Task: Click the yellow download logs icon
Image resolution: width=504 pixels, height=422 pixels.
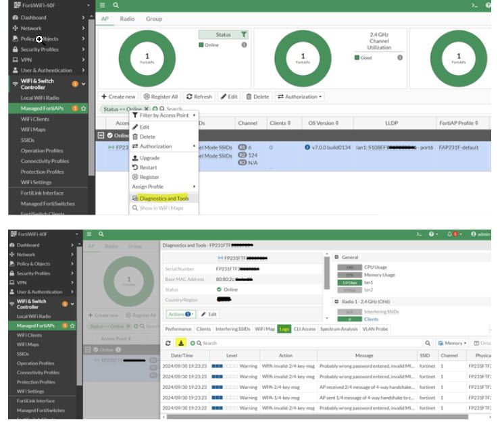Action: [181, 343]
